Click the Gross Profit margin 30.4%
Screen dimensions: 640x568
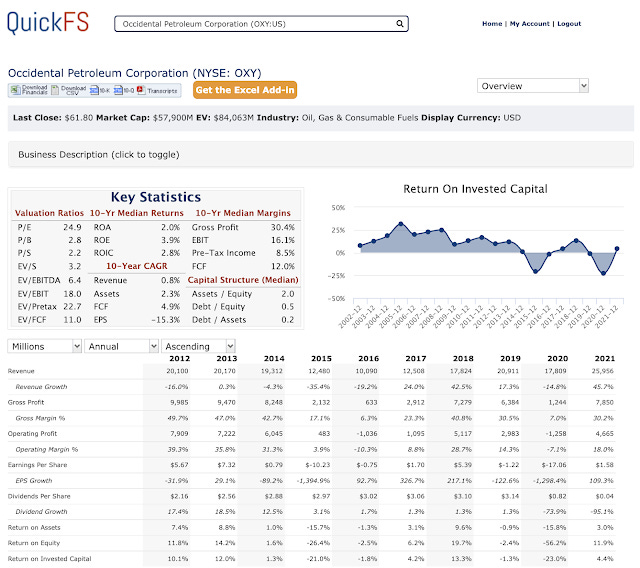coord(283,227)
